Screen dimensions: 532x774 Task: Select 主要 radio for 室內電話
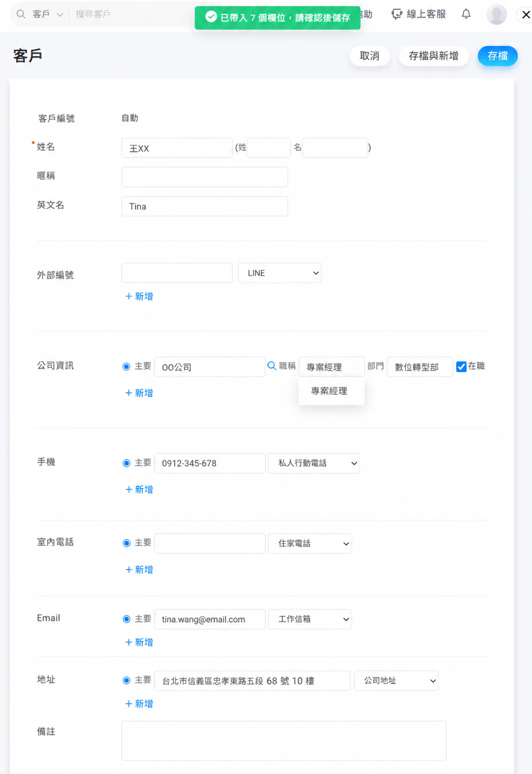126,543
